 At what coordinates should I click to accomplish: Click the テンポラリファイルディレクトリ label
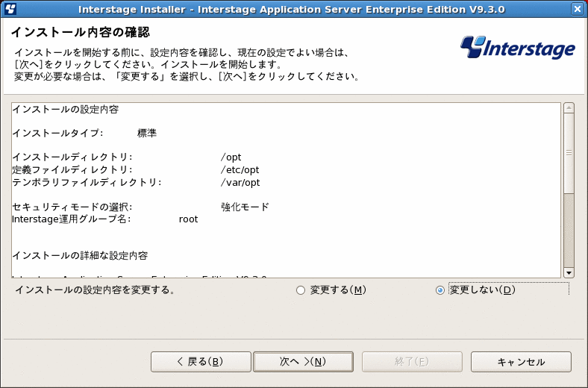tap(87, 183)
